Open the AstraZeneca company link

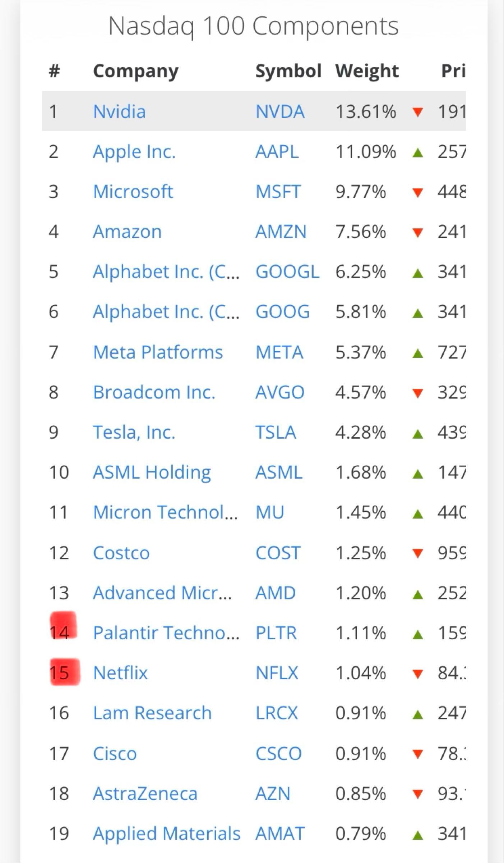pos(145,793)
